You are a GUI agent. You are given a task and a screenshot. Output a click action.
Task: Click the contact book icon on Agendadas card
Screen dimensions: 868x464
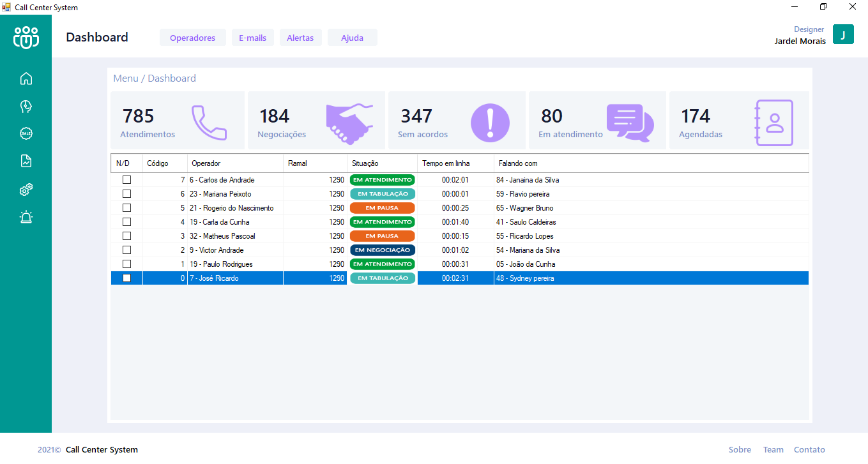pos(775,122)
